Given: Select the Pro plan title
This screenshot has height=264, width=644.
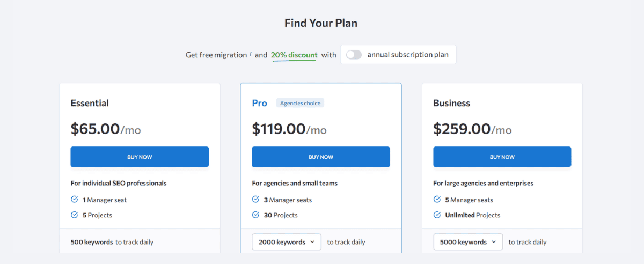Looking at the screenshot, I should point(259,103).
